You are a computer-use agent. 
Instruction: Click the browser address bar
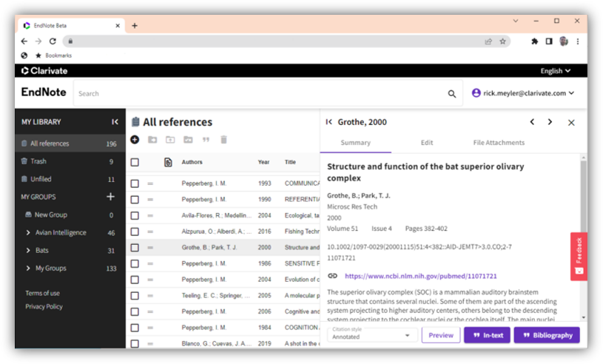286,41
